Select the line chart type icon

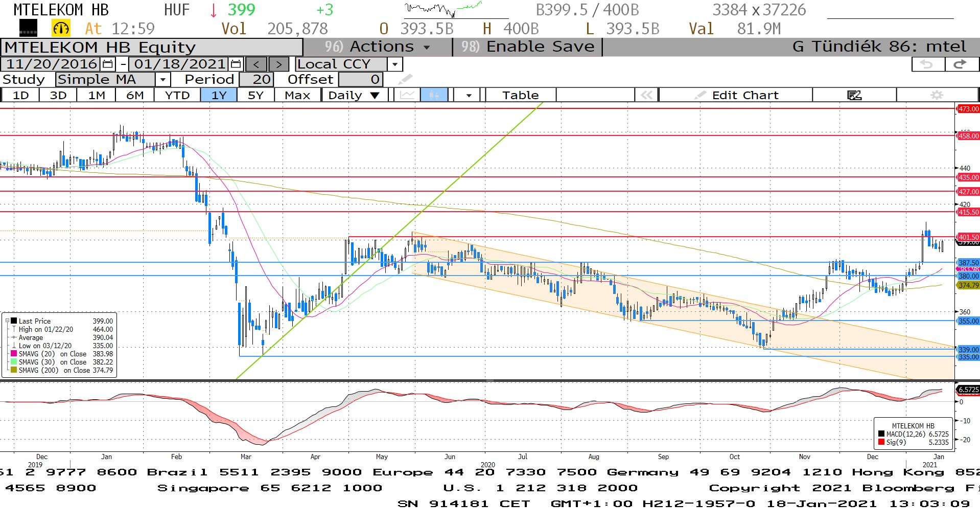(407, 95)
